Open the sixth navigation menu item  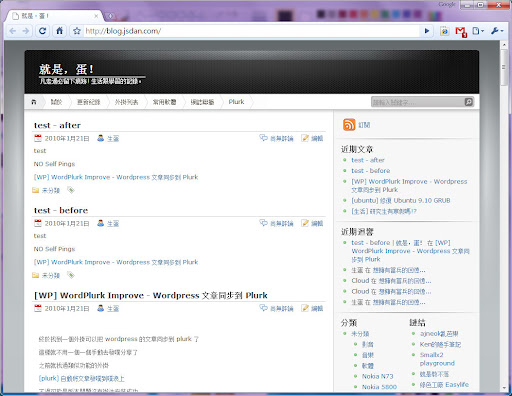202,102
